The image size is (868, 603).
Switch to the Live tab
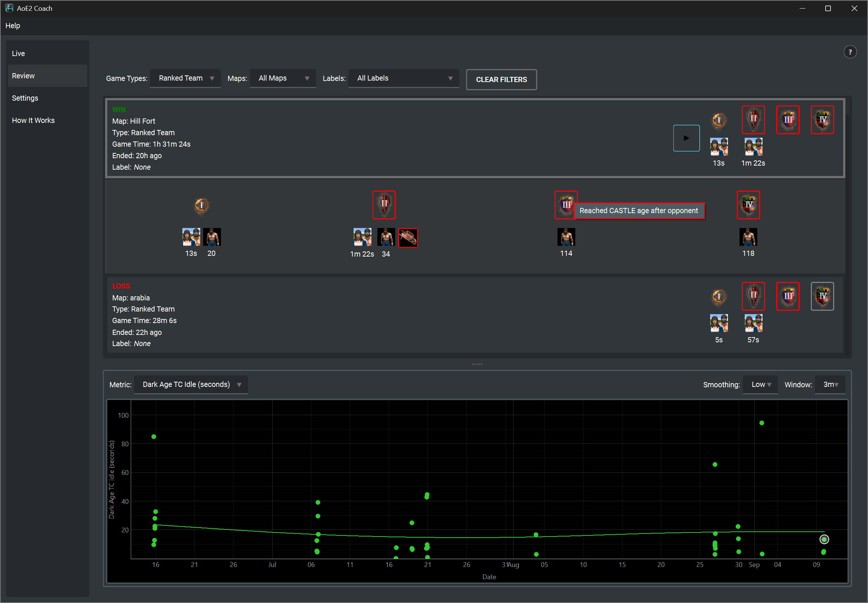(48, 53)
